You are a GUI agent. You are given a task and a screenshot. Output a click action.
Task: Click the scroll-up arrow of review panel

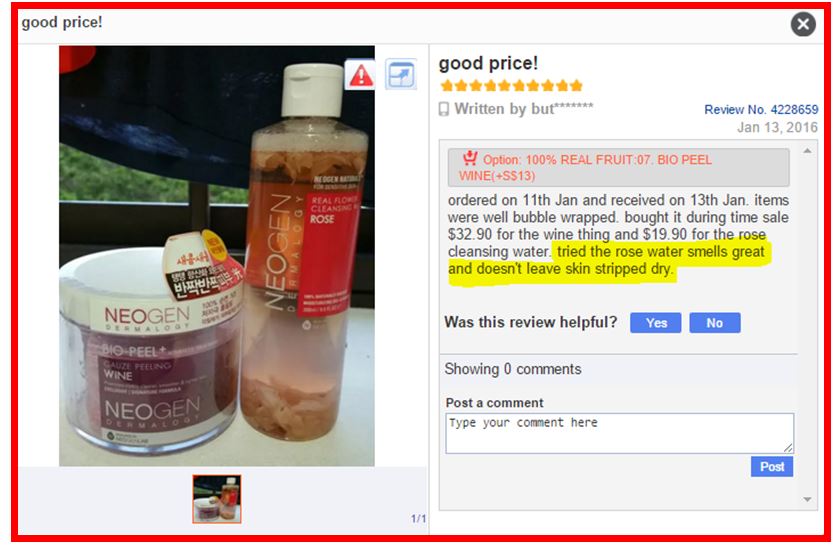click(807, 151)
